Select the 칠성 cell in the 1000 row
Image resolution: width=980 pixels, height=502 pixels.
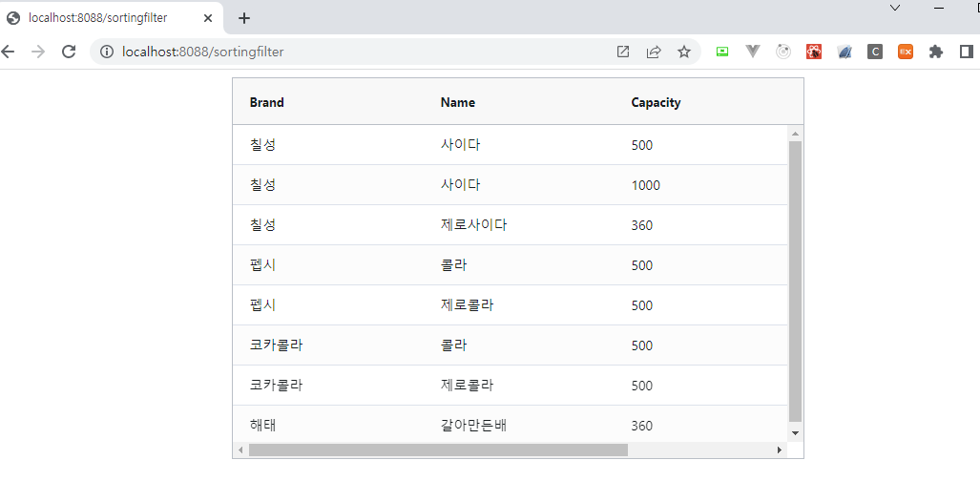(x=262, y=185)
